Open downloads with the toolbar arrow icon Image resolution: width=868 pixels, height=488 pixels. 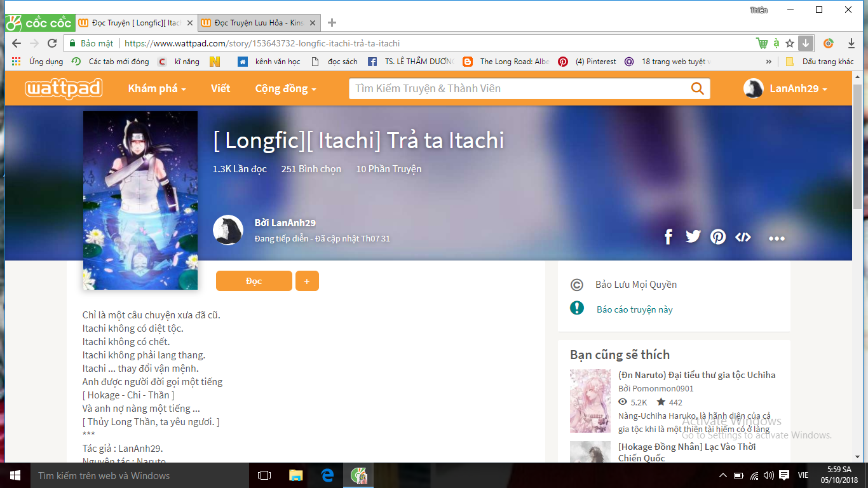pos(851,43)
